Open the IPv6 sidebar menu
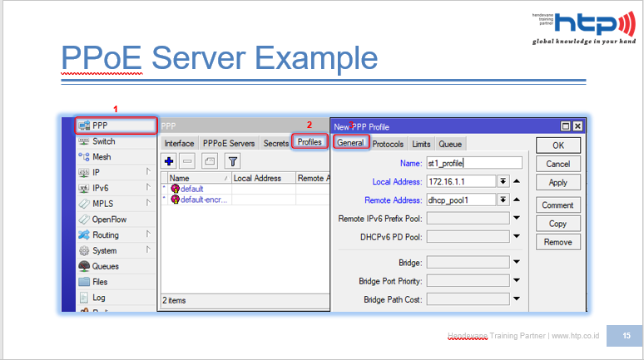 (116, 188)
